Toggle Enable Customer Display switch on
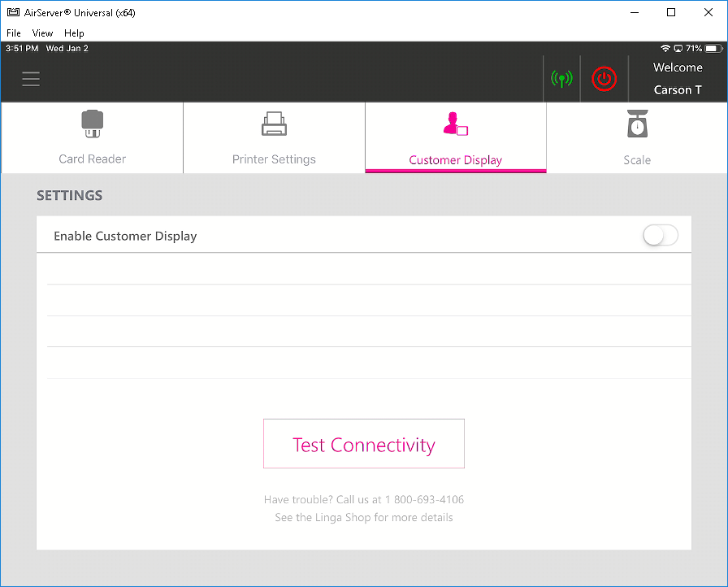 (x=660, y=236)
